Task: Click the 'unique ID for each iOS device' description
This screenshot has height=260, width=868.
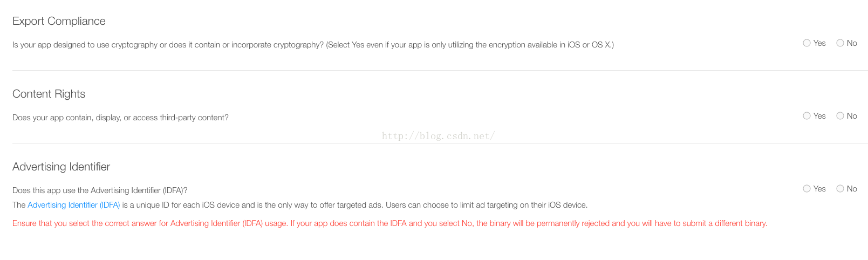Action: 354,205
